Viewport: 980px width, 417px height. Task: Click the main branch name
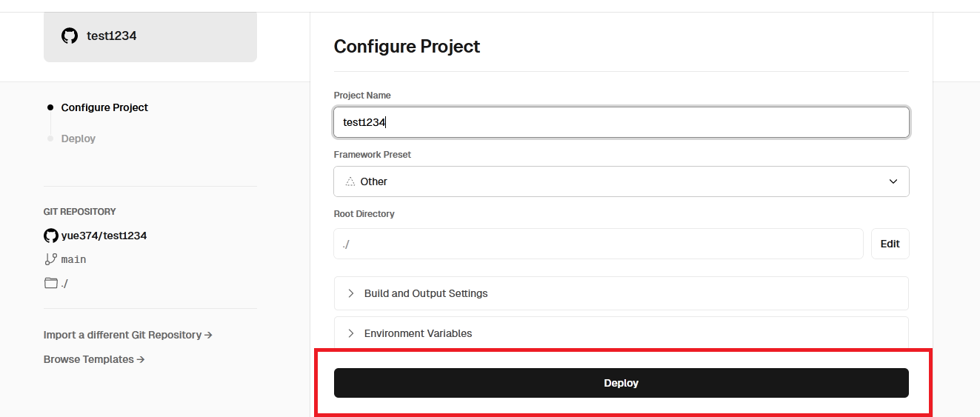[x=73, y=259]
